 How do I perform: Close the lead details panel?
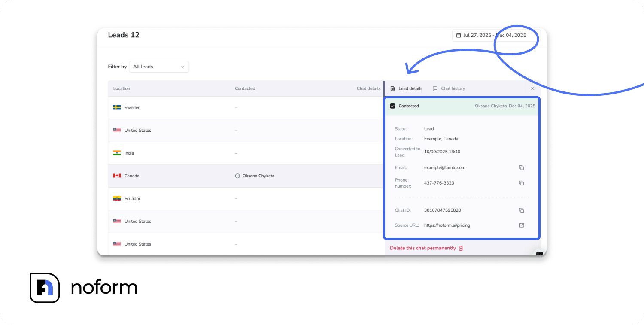(x=532, y=88)
